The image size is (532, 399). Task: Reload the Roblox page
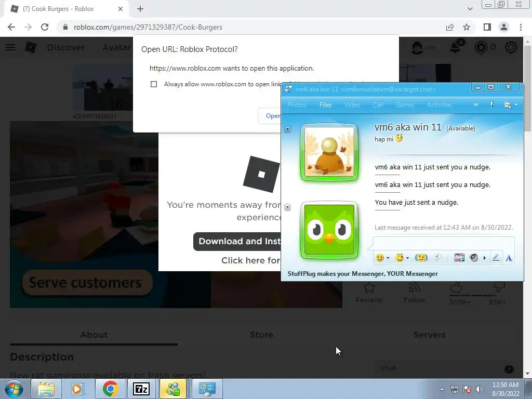click(45, 27)
